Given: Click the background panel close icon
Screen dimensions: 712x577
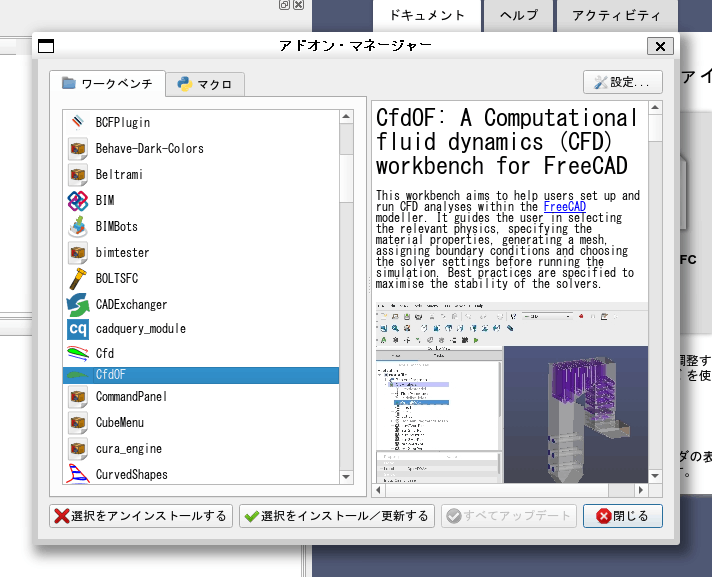Looking at the screenshot, I should (x=298, y=5).
